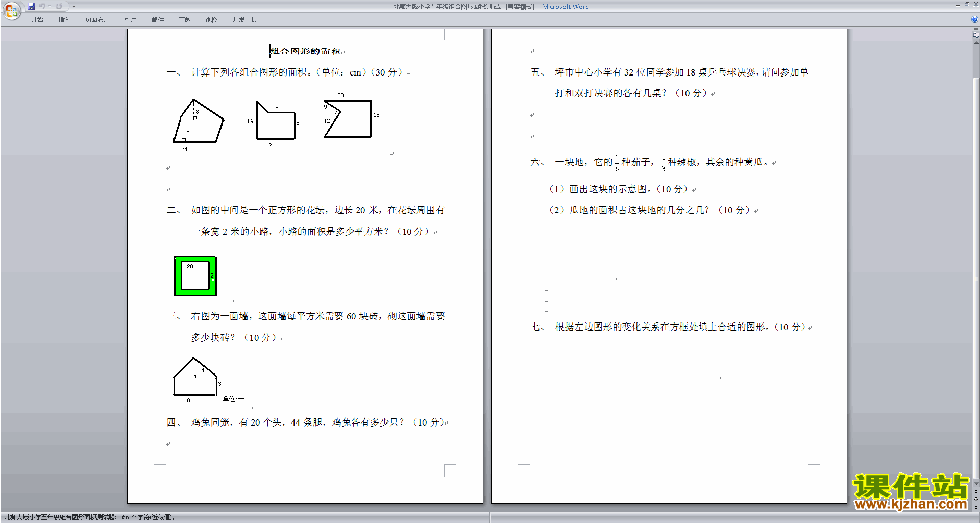Open the Office Button menu
The height and width of the screenshot is (523, 980).
[11, 10]
